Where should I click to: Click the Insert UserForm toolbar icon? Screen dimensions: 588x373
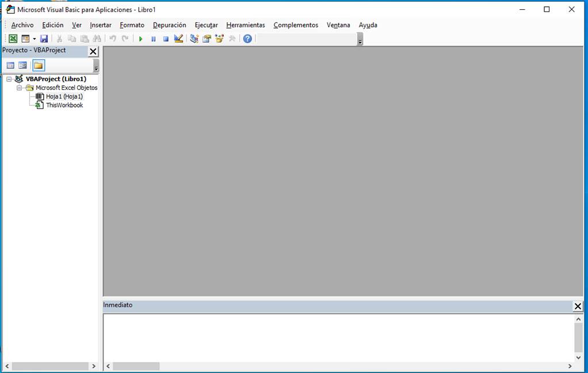(25, 39)
